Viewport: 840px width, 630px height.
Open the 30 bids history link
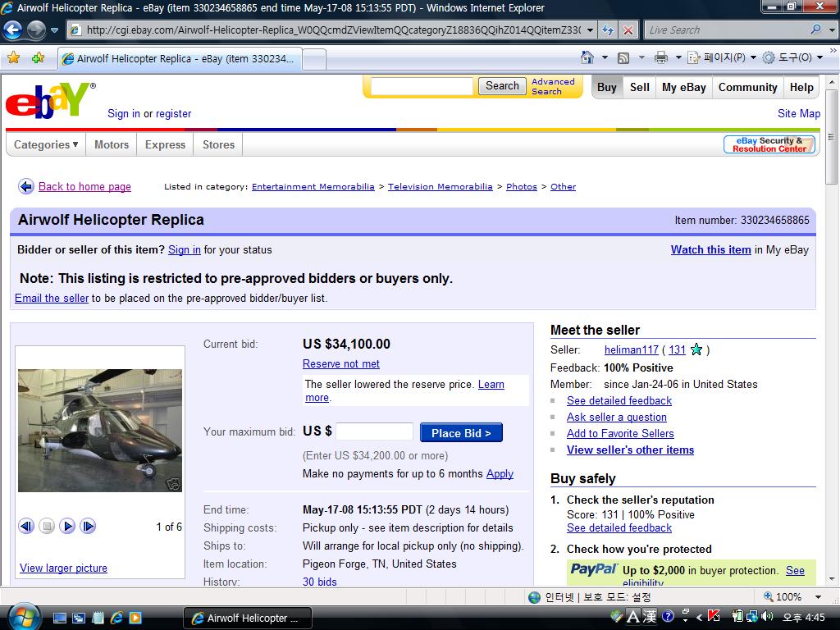click(319, 582)
